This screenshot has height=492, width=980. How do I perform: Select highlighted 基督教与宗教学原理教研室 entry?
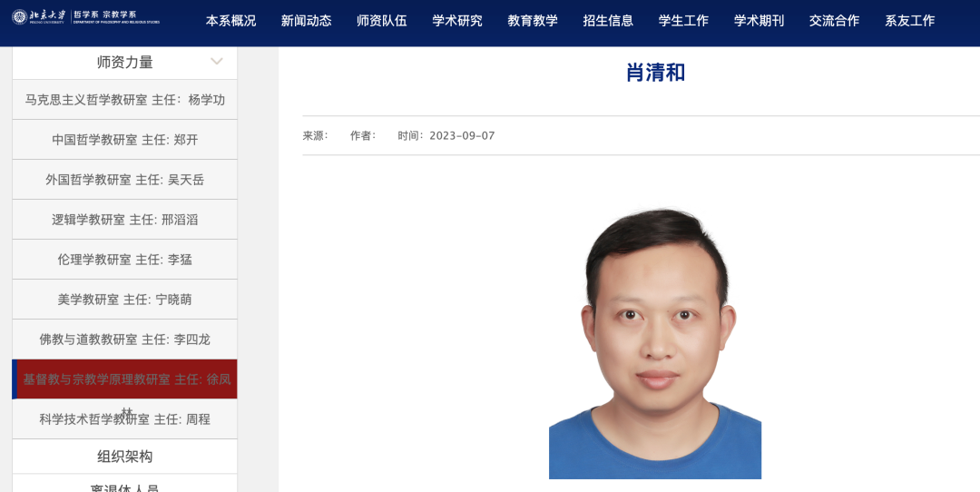click(x=125, y=379)
